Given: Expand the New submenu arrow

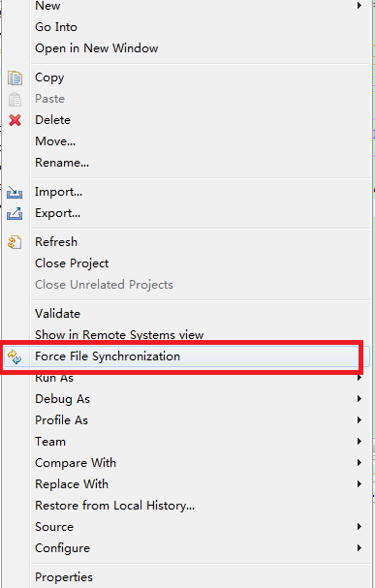Looking at the screenshot, I should (359, 6).
